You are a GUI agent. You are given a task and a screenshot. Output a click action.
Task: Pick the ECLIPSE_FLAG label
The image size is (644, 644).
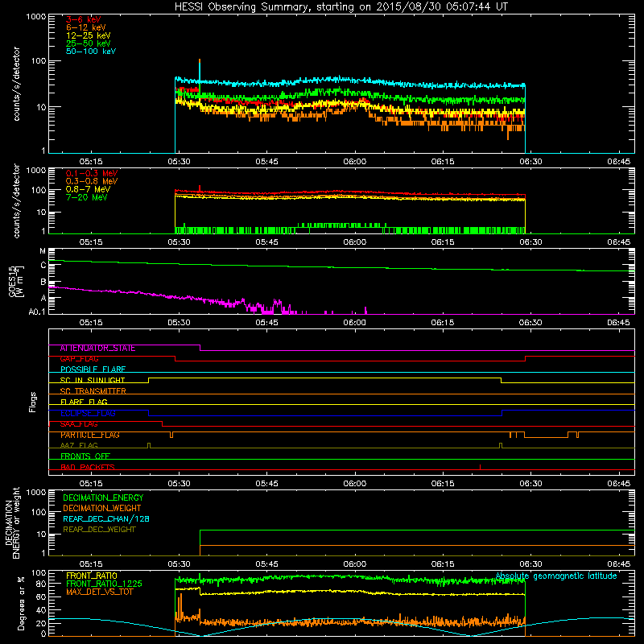pyautogui.click(x=88, y=413)
